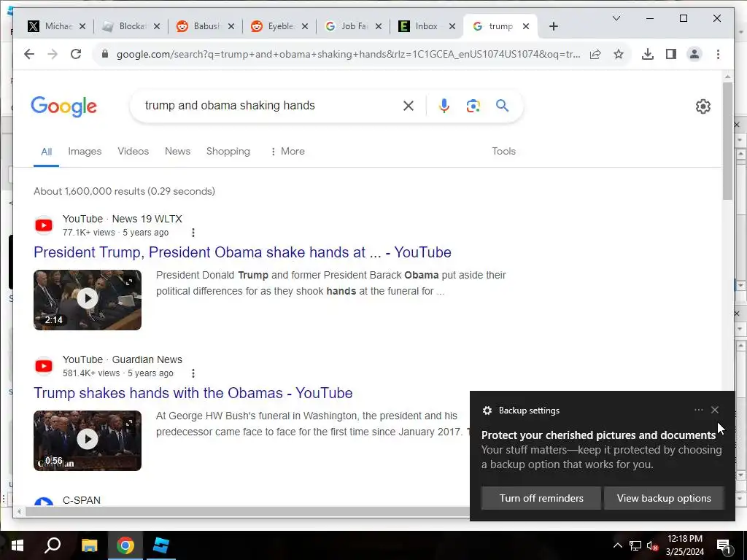
Task: Show hidden system tray icons
Action: pyautogui.click(x=617, y=545)
